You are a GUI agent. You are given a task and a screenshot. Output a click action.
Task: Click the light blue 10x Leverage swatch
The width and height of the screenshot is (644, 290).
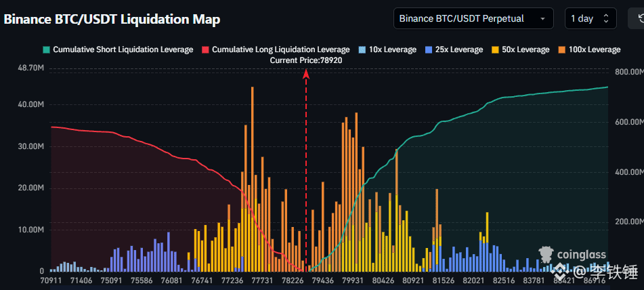click(x=362, y=50)
